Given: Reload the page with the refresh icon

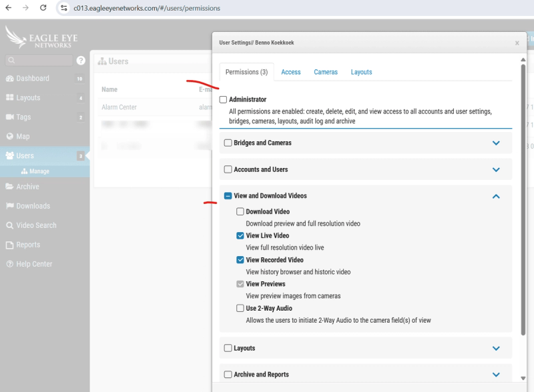Looking at the screenshot, I should (43, 8).
